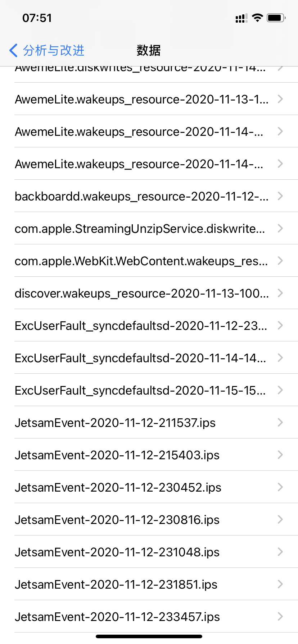Expand JetsamEvent 215403 using its chevron
Viewport: 298px width, 644px height.
pyautogui.click(x=280, y=455)
